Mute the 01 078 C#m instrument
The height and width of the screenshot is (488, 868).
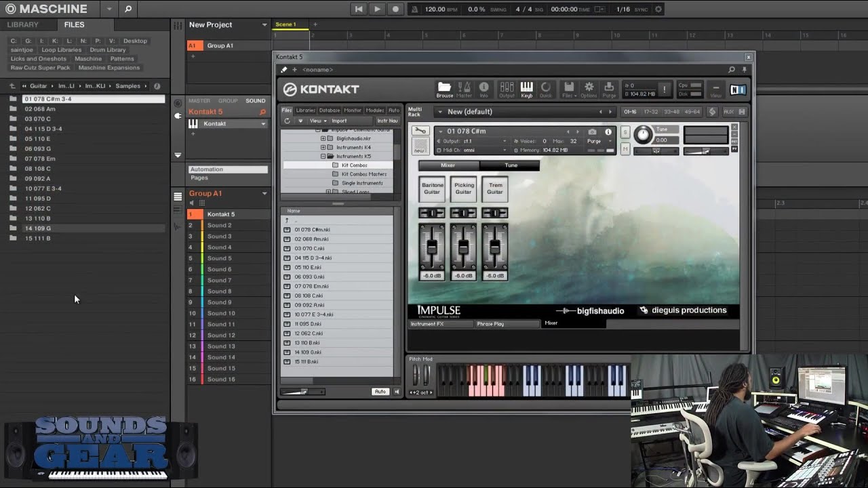[625, 148]
